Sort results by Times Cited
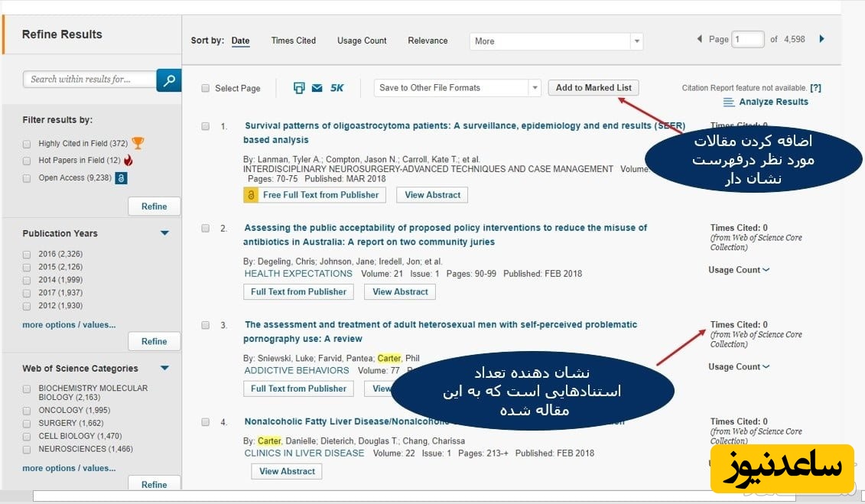 click(293, 41)
